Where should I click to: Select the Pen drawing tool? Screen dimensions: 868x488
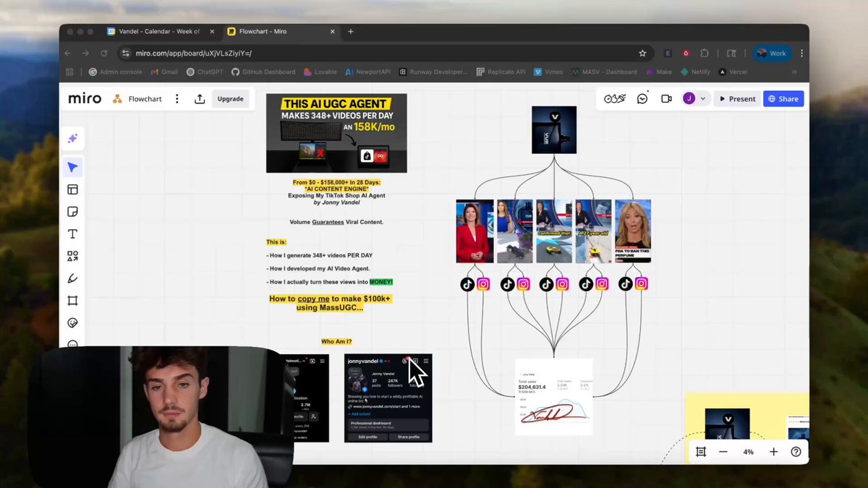click(x=72, y=278)
